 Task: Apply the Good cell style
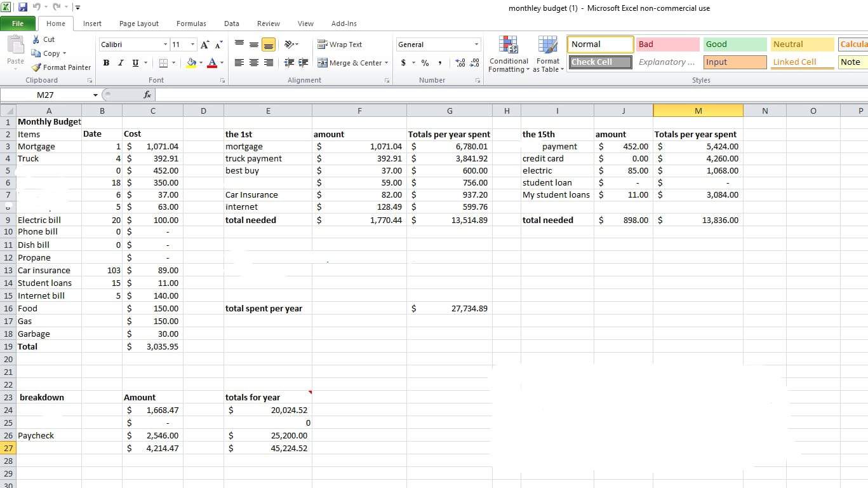tap(734, 44)
